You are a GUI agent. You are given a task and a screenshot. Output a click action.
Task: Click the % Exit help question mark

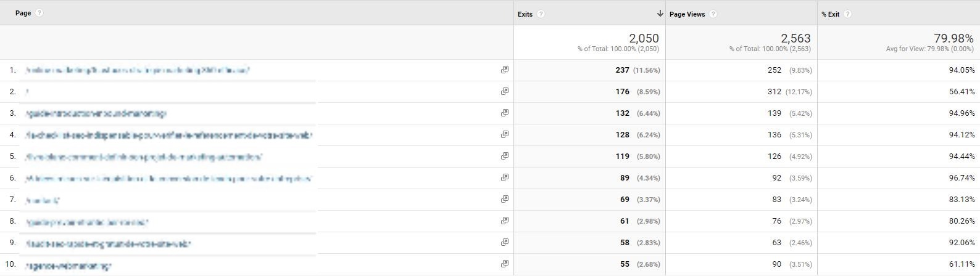847,14
